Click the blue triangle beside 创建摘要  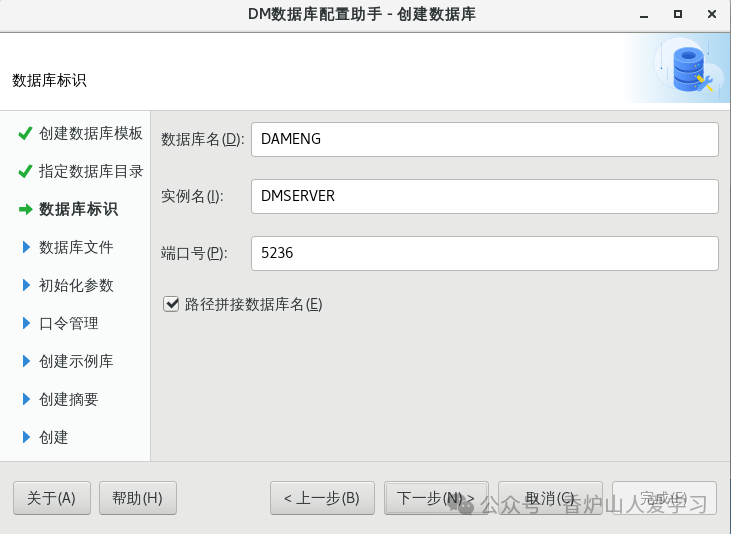(x=26, y=399)
